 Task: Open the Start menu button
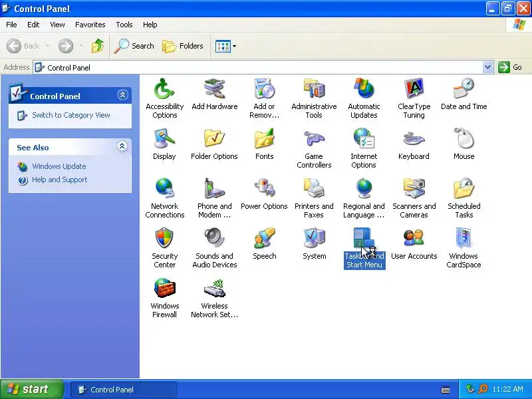click(x=31, y=389)
